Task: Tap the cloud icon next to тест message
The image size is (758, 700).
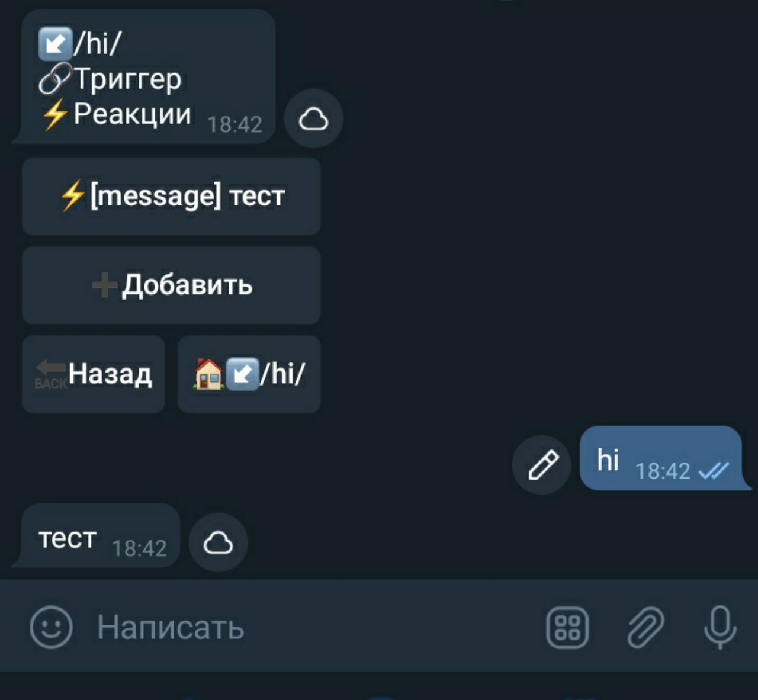Action: (x=218, y=542)
